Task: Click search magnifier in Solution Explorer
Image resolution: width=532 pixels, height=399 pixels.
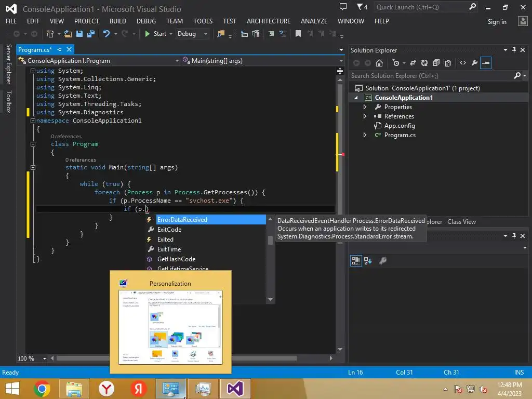Action: (517, 76)
